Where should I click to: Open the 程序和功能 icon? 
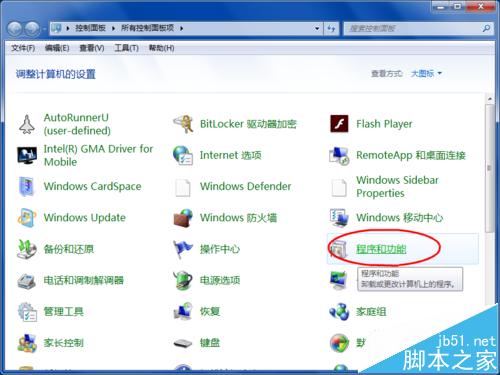point(339,249)
